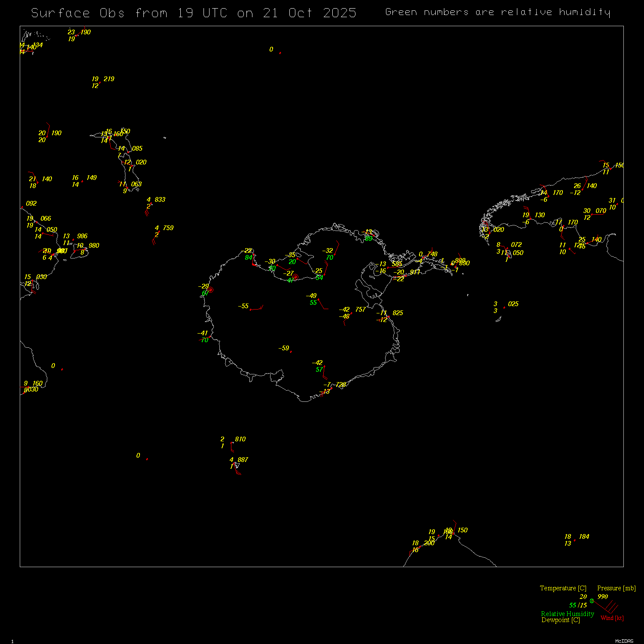644x644 pixels.
Task: Click the circled station marker beside -27
Action: click(295, 277)
